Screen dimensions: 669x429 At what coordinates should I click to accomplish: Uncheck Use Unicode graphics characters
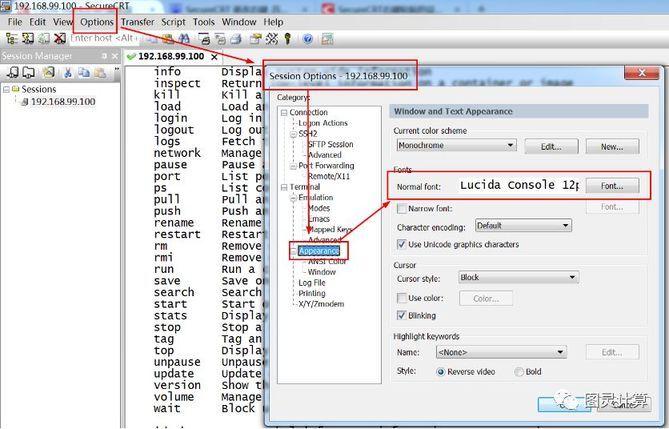tap(401, 244)
